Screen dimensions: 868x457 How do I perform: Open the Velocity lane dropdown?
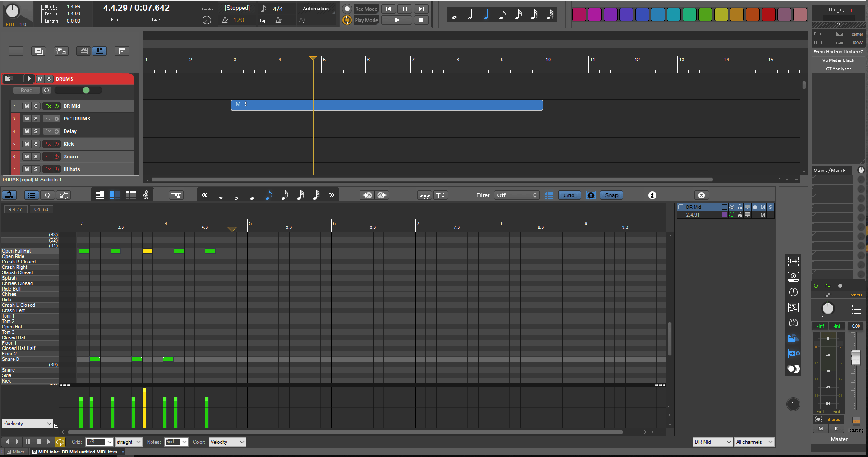coord(28,424)
